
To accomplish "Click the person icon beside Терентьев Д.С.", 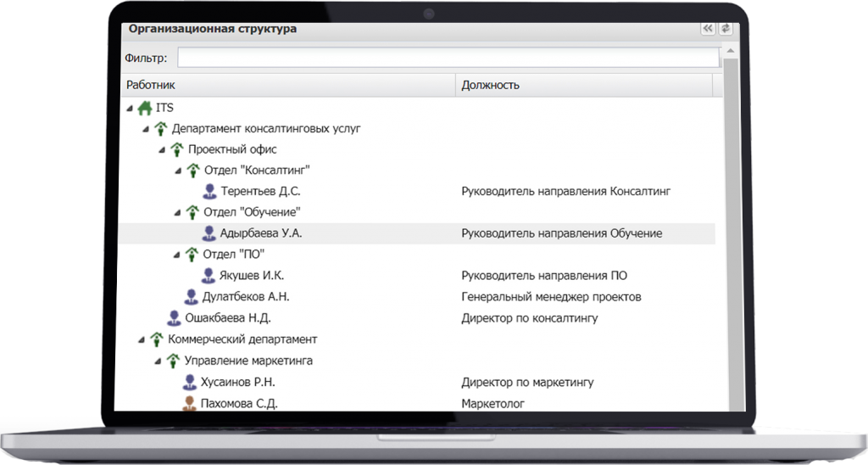I will click(x=209, y=191).
